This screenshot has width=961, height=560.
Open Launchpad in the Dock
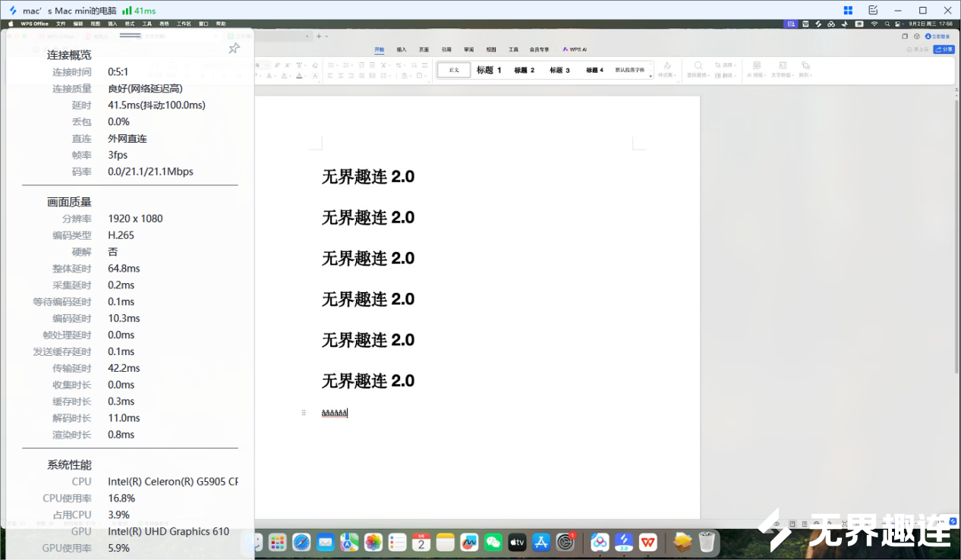[x=278, y=542]
